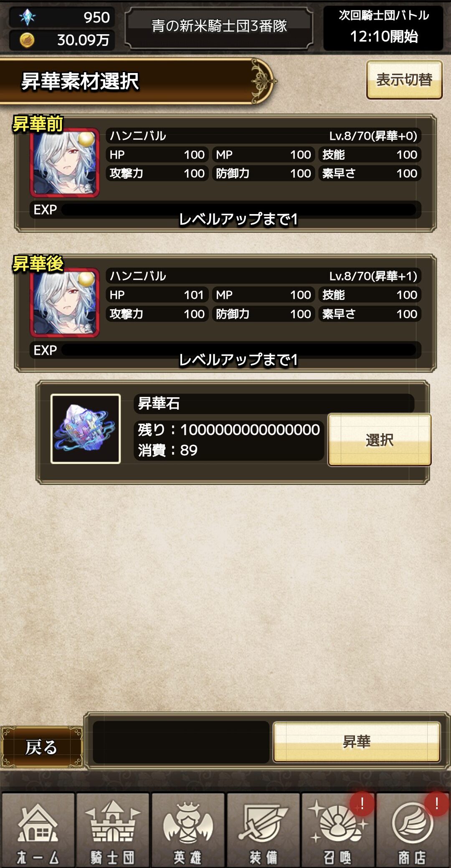Tap the 召喚 summon icon
451x868 pixels.
[x=338, y=830]
